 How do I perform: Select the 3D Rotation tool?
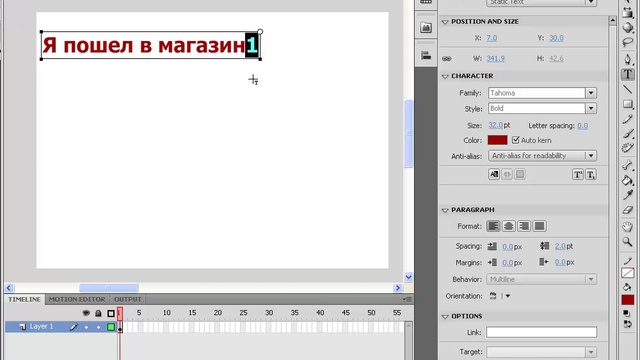click(x=627, y=27)
